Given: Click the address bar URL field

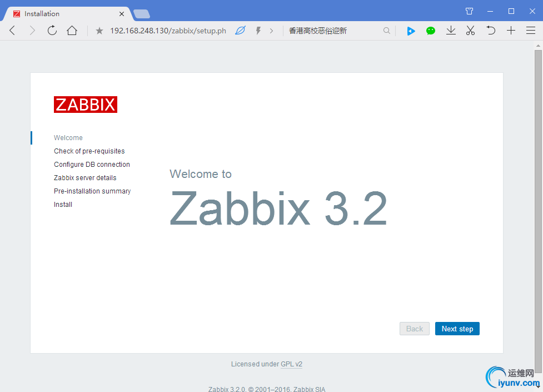Looking at the screenshot, I should coord(168,31).
